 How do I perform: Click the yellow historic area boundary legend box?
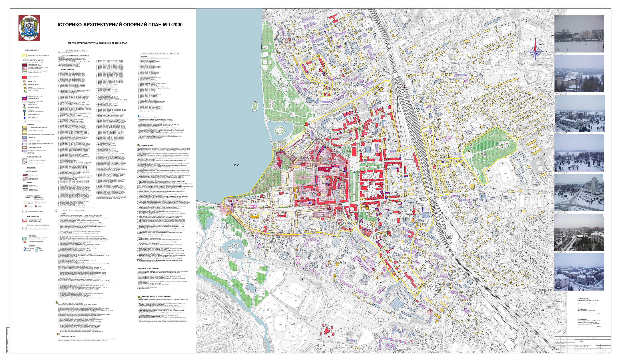click(x=25, y=56)
